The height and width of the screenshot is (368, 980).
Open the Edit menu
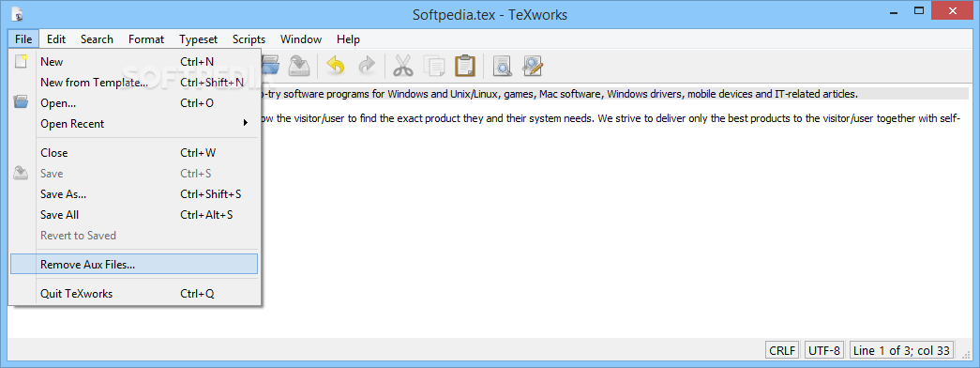(x=56, y=38)
